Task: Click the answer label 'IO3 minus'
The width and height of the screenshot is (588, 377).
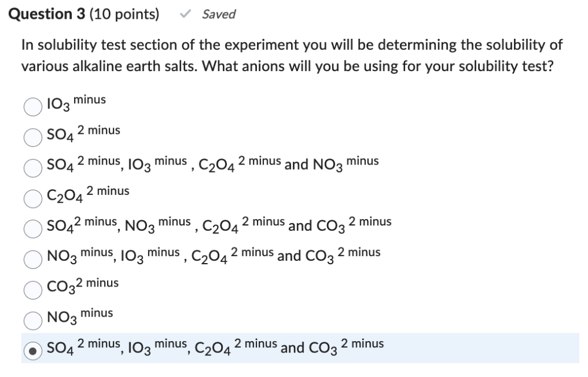Action: (x=76, y=105)
